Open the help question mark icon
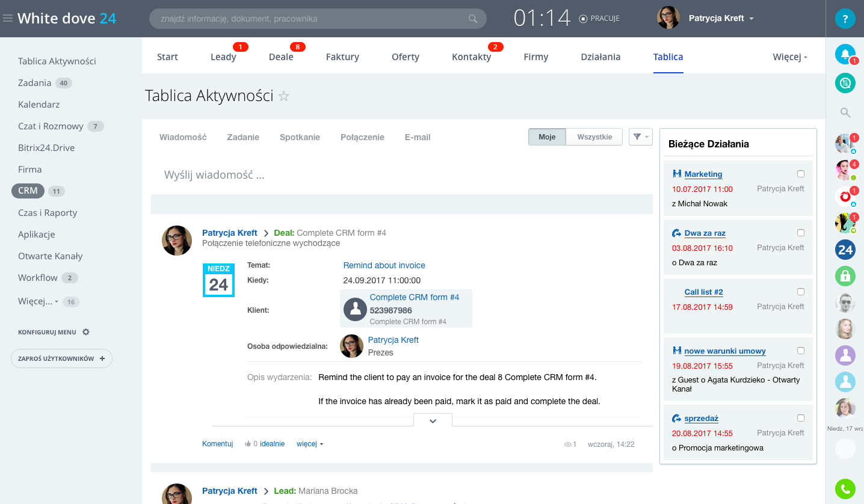This screenshot has width=864, height=504. tap(845, 19)
